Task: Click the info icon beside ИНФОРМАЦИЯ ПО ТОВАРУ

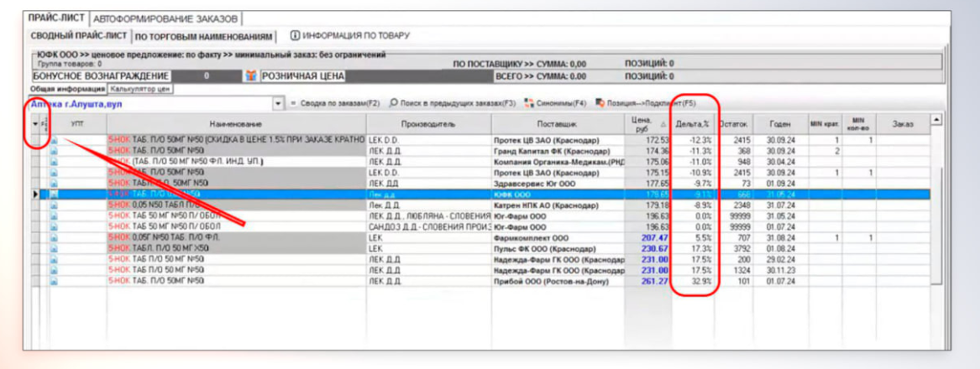Action: pyautogui.click(x=295, y=36)
